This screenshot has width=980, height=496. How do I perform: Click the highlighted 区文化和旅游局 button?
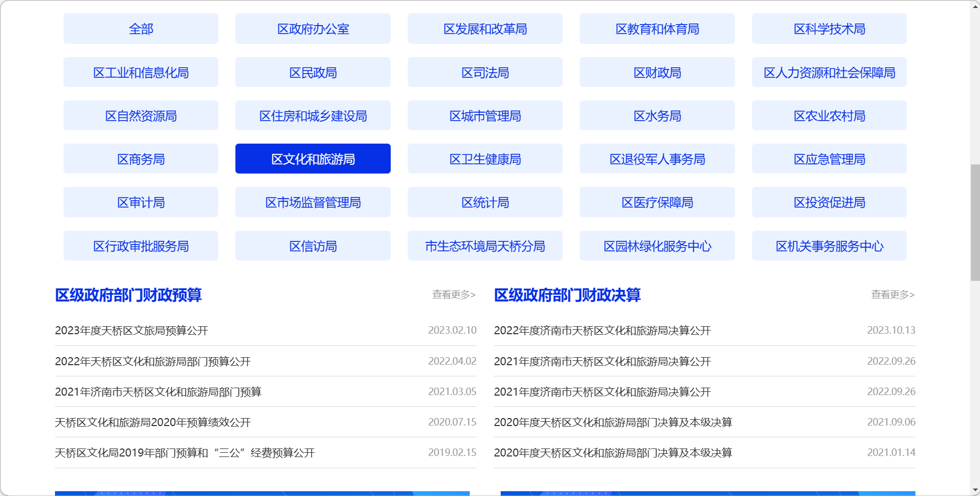pyautogui.click(x=313, y=159)
